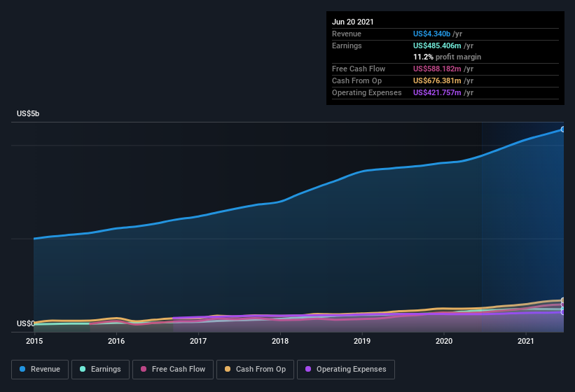Screen dimensions: 575x392
Task: Click the 2019 x-axis label
Action: (x=362, y=341)
